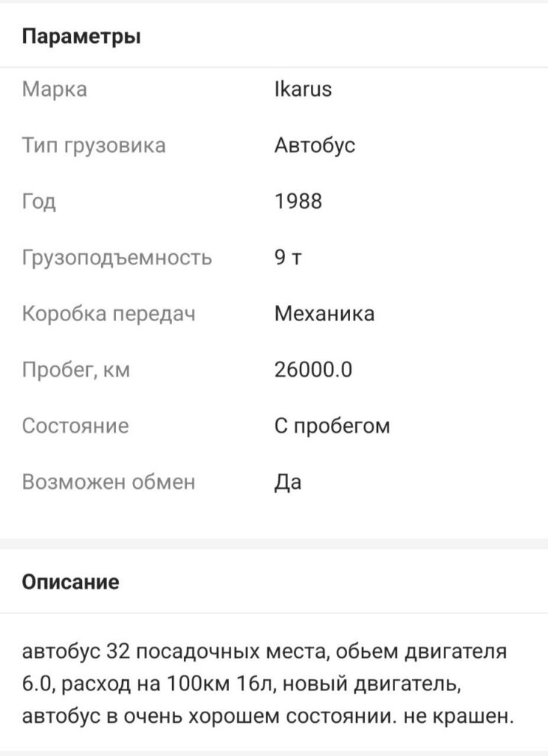Click the Коробка передач label

click(109, 314)
